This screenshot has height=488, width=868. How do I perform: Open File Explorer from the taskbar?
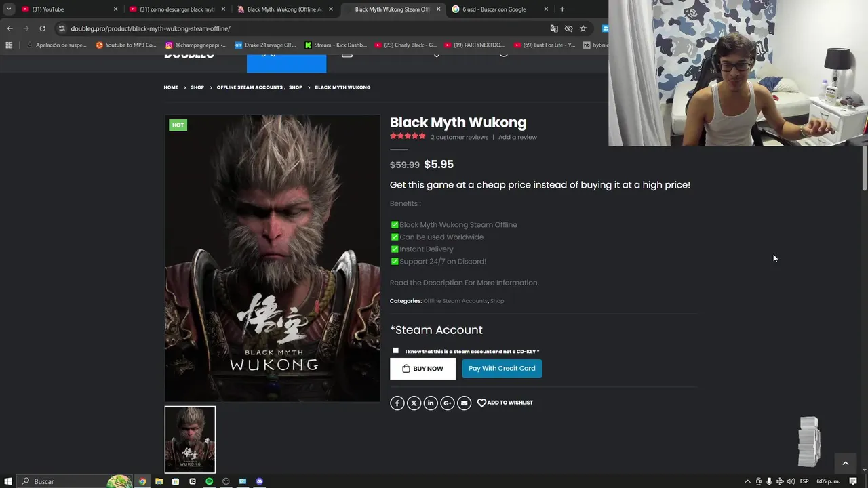pos(159,481)
